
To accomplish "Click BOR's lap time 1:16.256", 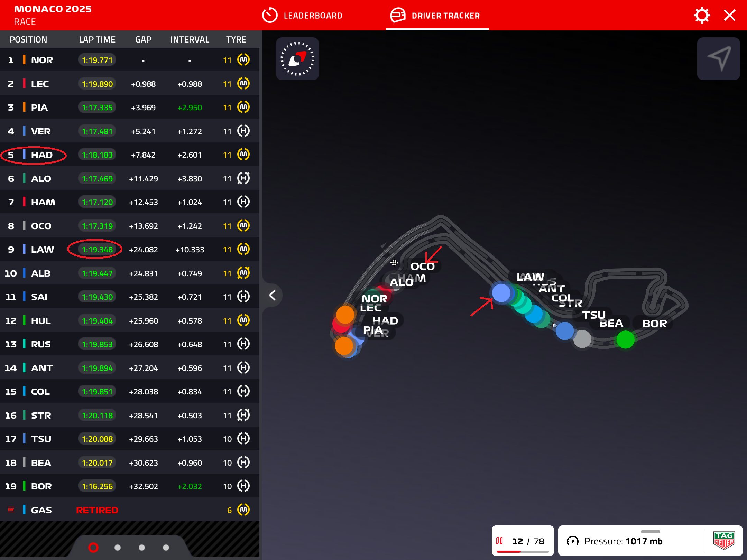I will click(x=97, y=486).
